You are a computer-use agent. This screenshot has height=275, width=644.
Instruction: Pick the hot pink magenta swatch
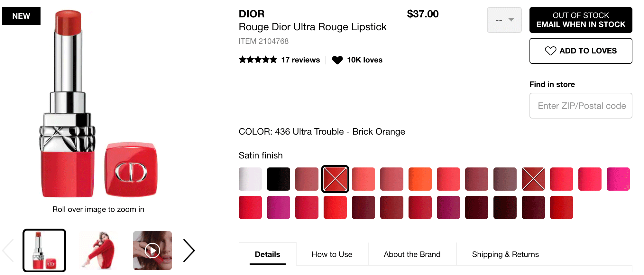click(618, 179)
